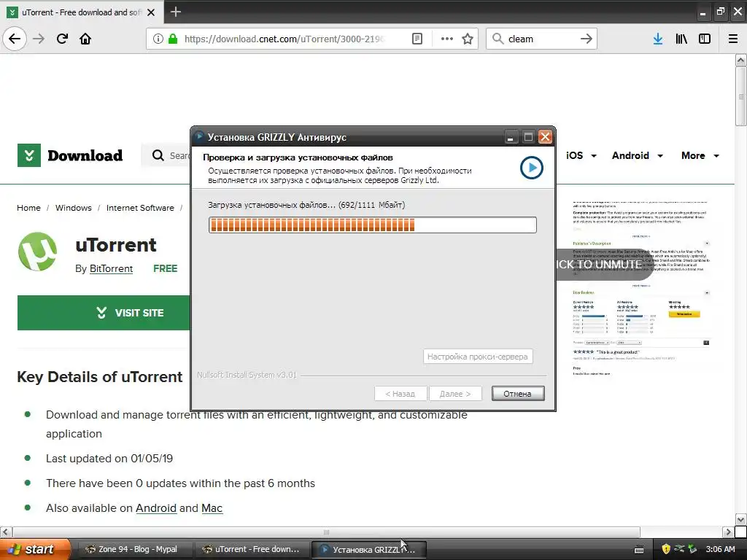Show site information icon in address bar
The image size is (747, 560).
pos(158,39)
